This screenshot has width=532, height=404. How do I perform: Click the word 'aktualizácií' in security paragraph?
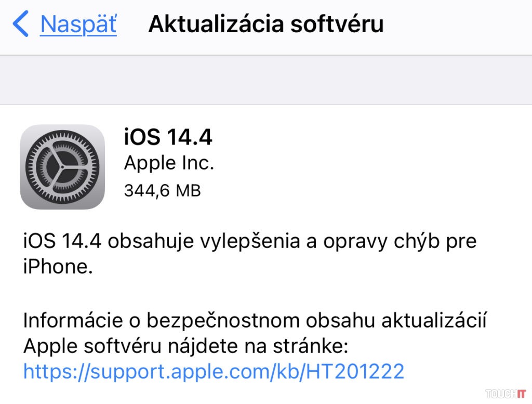(434, 320)
